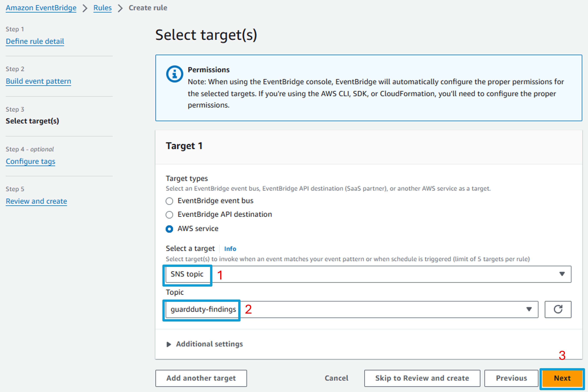Click the Previous button

coord(512,378)
